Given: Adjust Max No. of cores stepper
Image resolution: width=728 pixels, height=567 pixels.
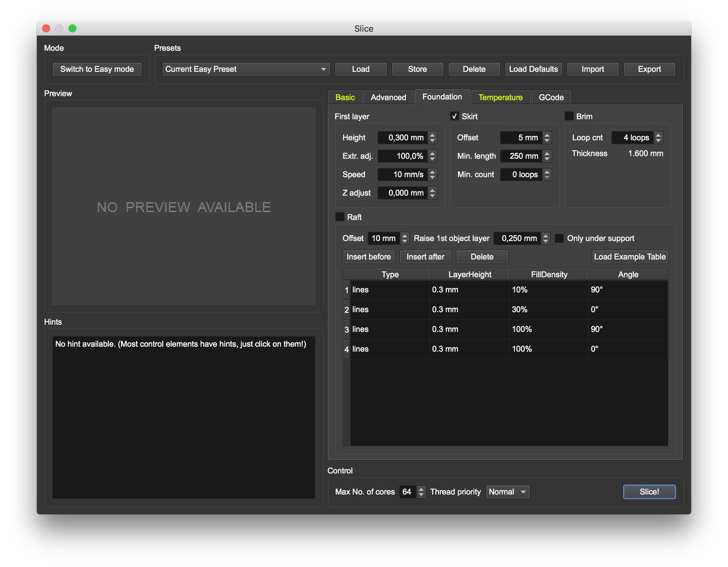Looking at the screenshot, I should coord(421,492).
